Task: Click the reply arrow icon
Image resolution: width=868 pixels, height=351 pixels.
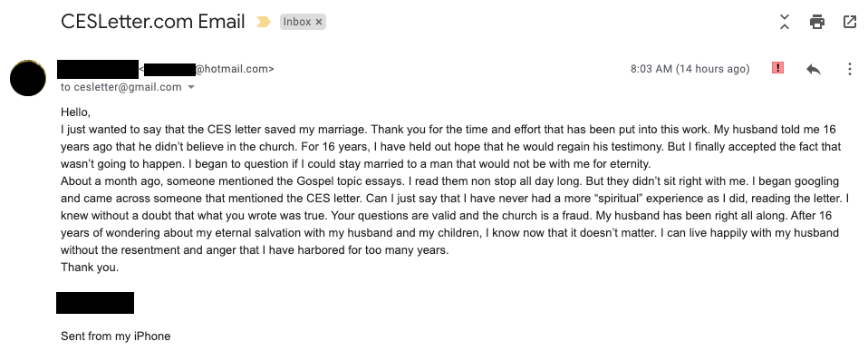Action: pyautogui.click(x=814, y=69)
